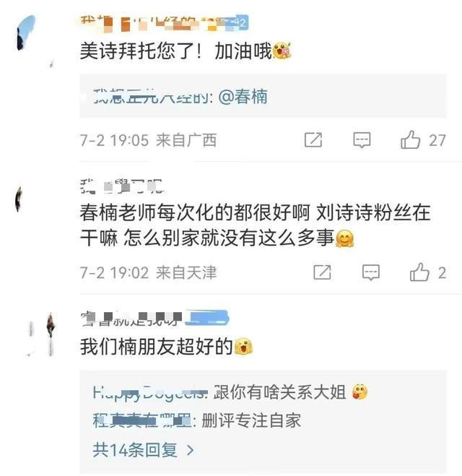Tap the HappyDog replier username
The width and height of the screenshot is (462, 476).
click(x=150, y=392)
